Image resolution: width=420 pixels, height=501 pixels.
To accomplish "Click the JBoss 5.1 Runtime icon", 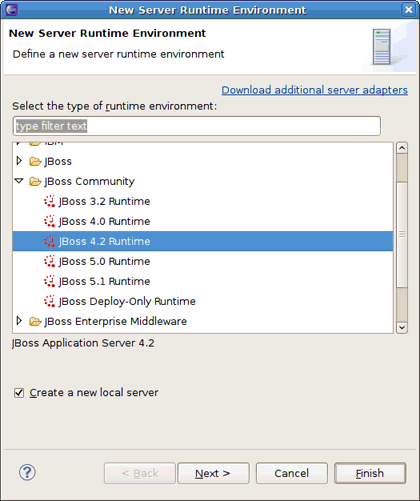I will point(49,281).
